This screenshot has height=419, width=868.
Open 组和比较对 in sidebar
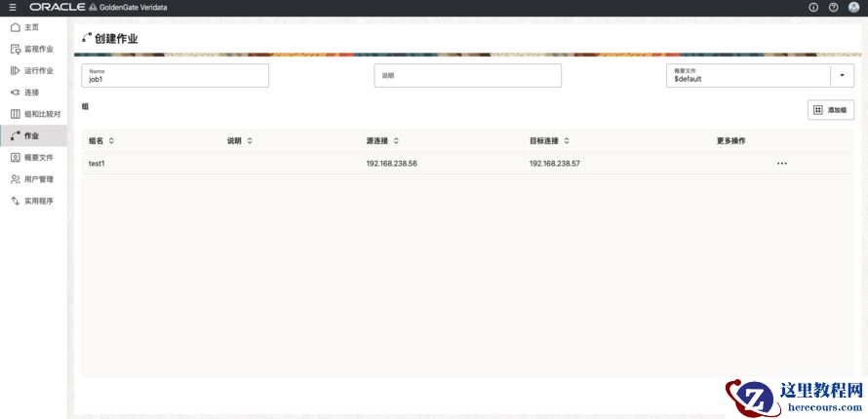(x=42, y=114)
